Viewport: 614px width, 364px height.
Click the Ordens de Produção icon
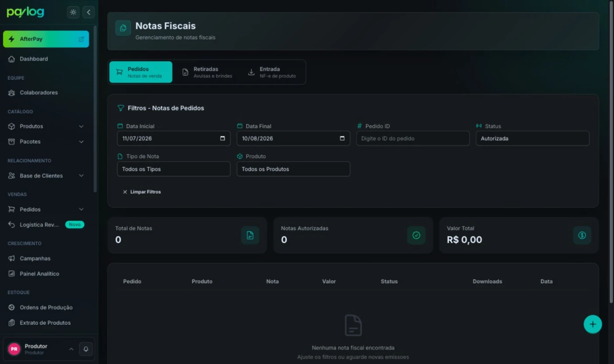point(11,307)
